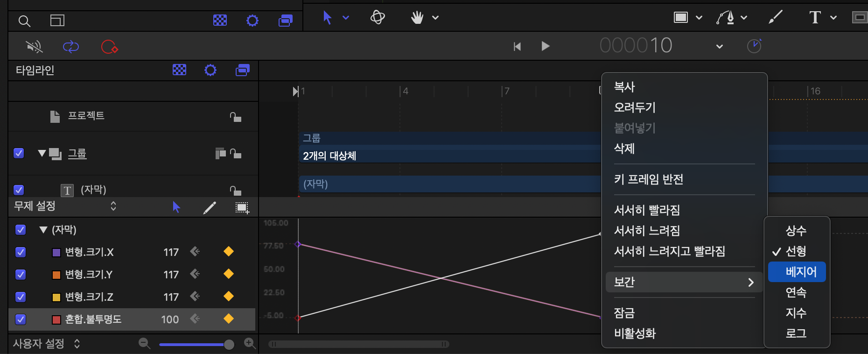Open the shape tool dropdown chevron
Viewport: 868px width, 354px height.
tap(699, 18)
